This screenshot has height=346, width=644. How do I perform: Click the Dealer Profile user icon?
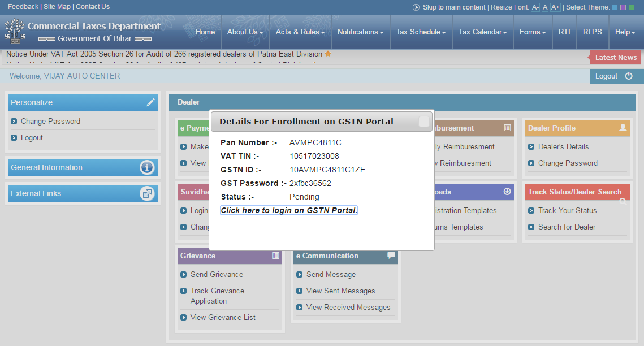[623, 128]
